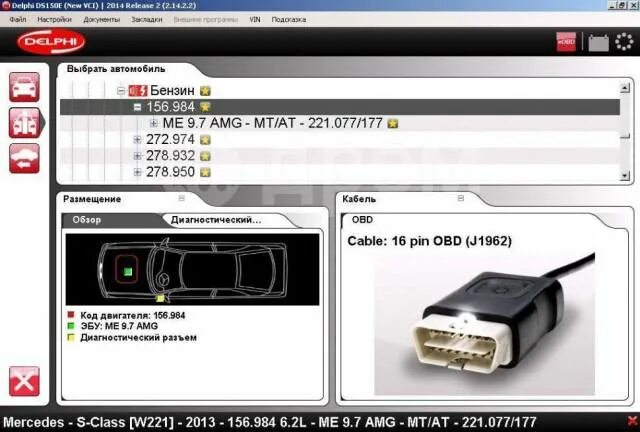Switch to the Обзор tab
Image resolution: width=640 pixels, height=432 pixels.
(87, 220)
